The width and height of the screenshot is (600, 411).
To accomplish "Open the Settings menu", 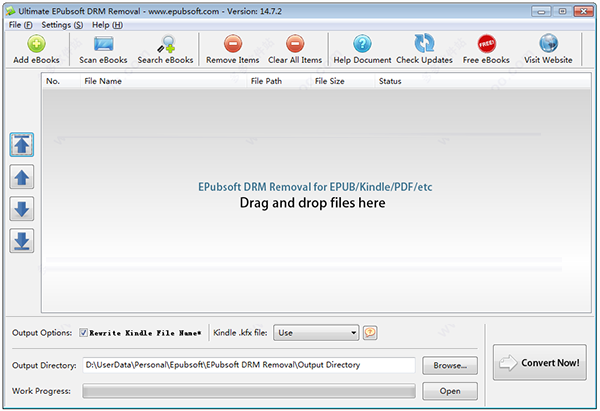I will pyautogui.click(x=62, y=25).
